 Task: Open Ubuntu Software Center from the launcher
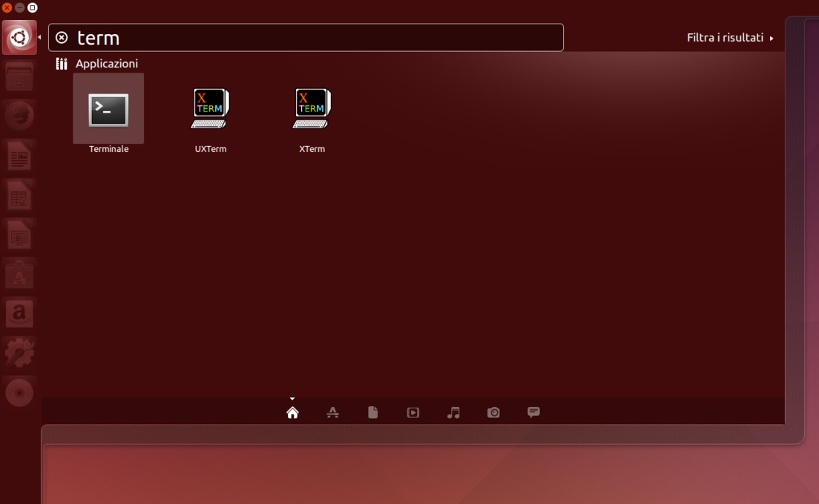[x=19, y=274]
